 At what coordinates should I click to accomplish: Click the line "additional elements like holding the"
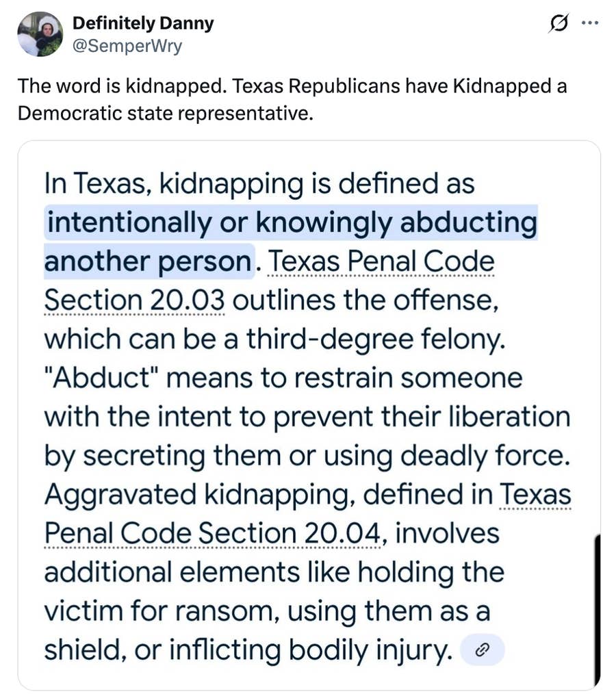[273, 571]
